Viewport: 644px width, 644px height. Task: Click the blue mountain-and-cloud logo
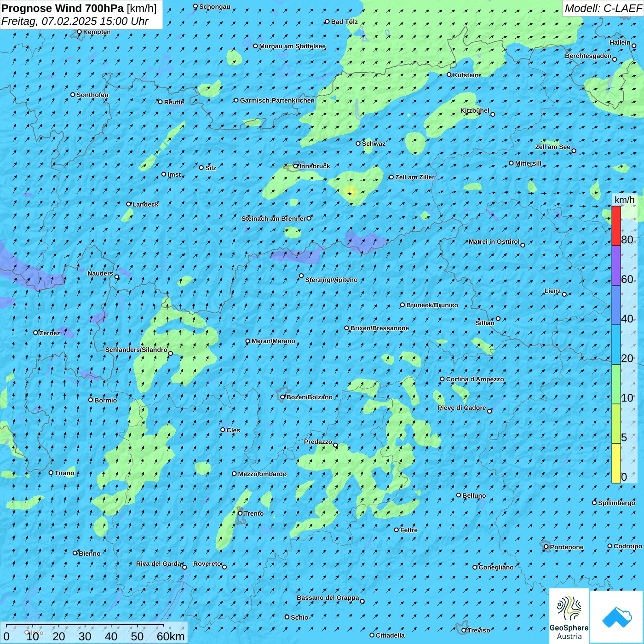pos(616,617)
